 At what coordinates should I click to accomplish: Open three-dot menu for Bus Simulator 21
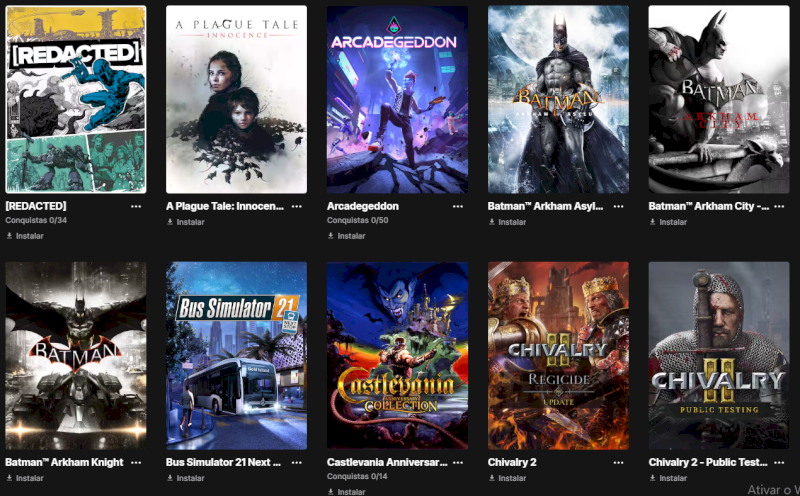point(296,462)
